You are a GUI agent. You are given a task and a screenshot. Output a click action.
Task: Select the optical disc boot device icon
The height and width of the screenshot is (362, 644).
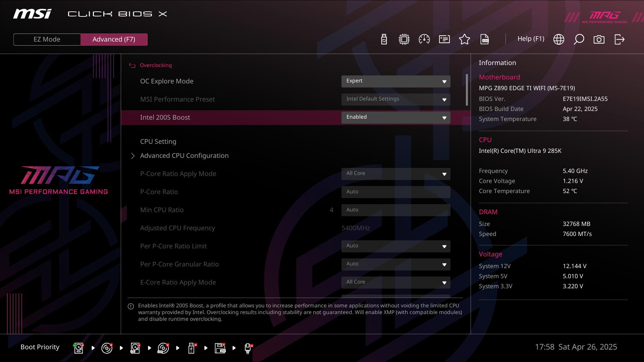[x=107, y=348]
